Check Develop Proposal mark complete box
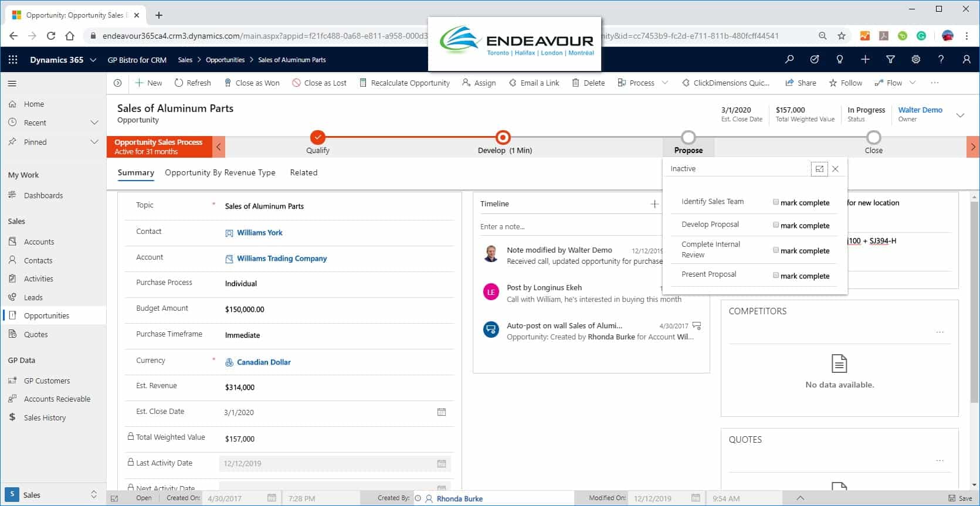 pos(776,225)
